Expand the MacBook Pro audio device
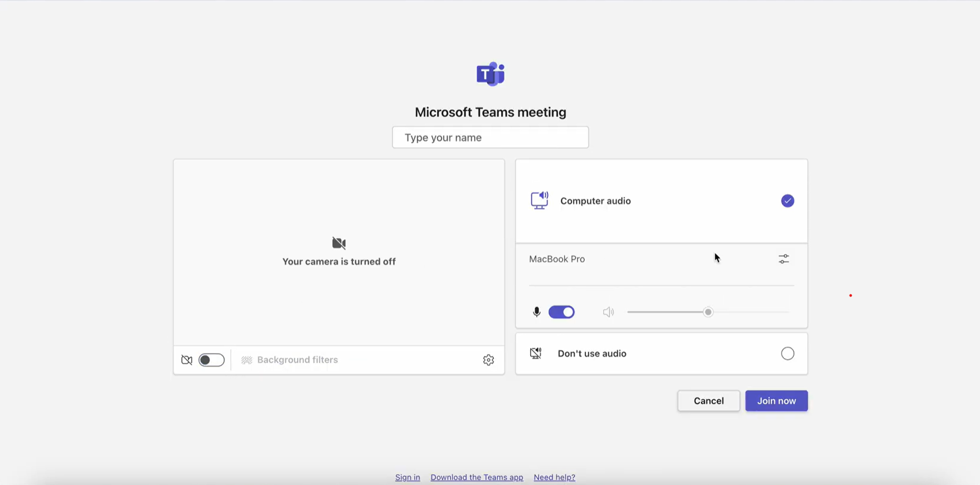 coord(557,259)
